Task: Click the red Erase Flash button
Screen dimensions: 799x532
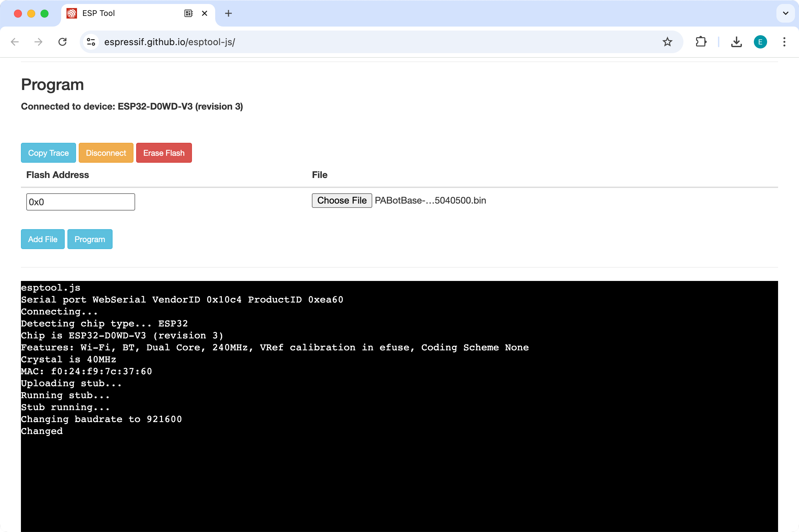Action: tap(164, 153)
